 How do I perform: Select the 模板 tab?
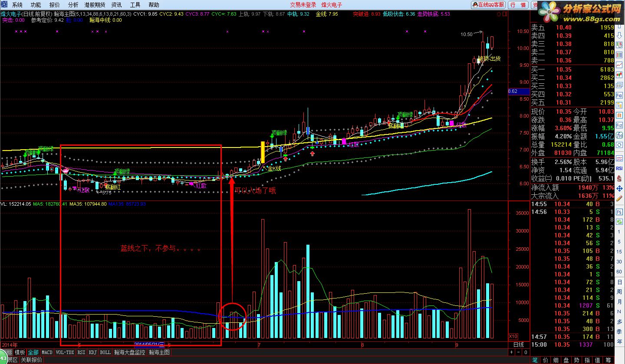[x=20, y=352]
